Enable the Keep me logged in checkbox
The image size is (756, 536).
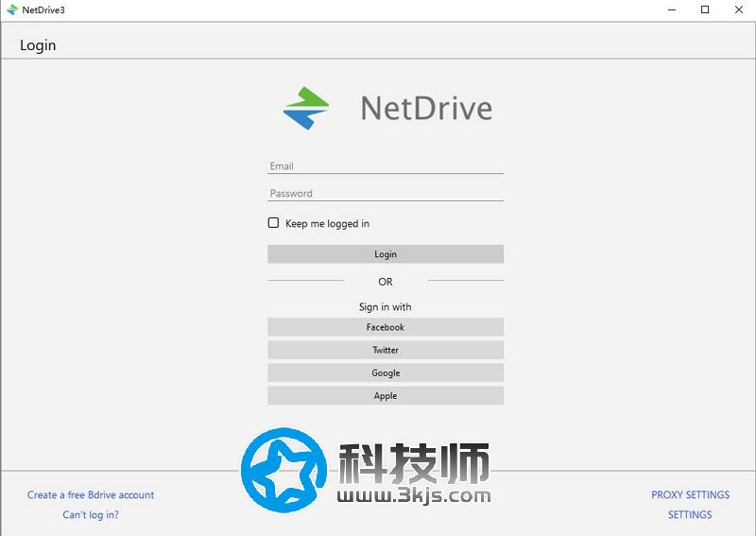[274, 223]
